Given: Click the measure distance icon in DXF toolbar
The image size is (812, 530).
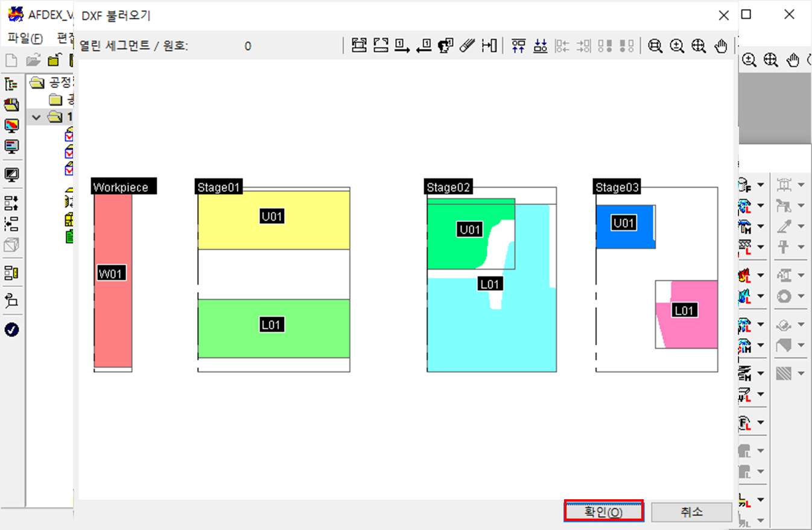Looking at the screenshot, I should [489, 46].
